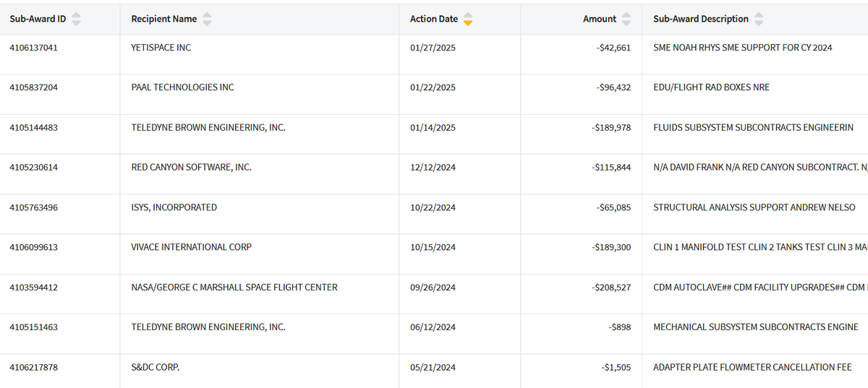868x388 pixels.
Task: Click recipient NASA/George C Marshall Space Flight Center
Action: [x=234, y=287]
